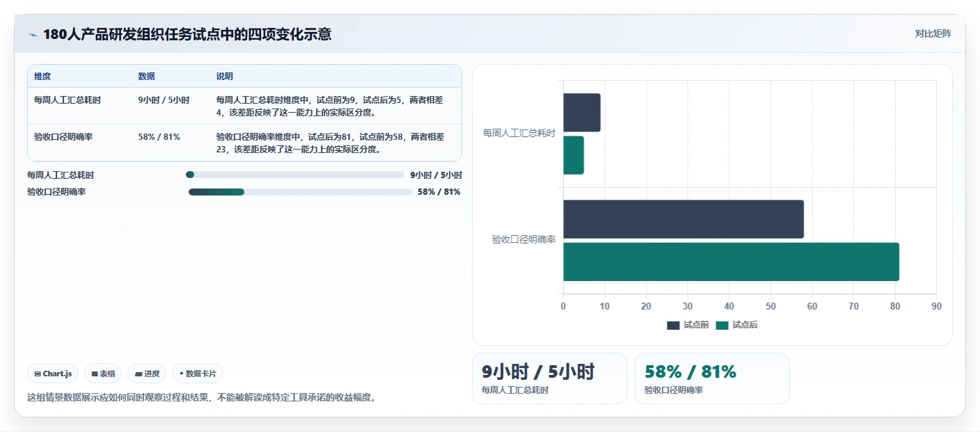Click chart axis label 每周人工汇总耗时
This screenshot has height=432, width=980.
click(x=519, y=133)
